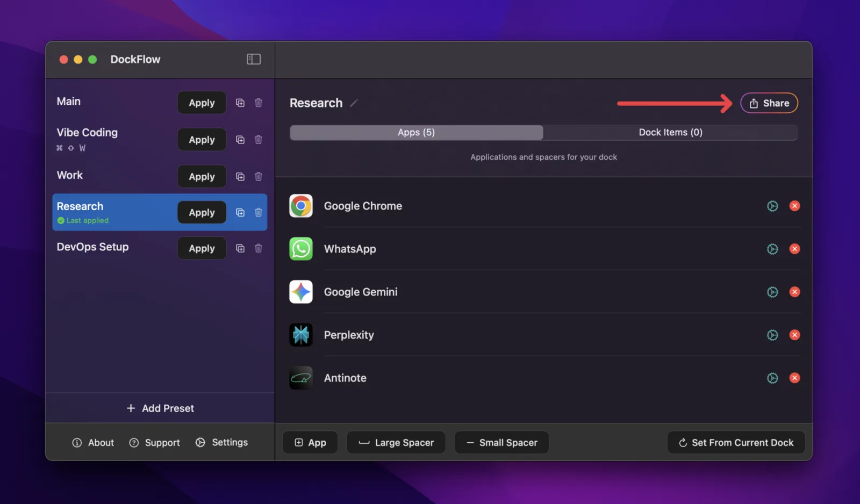Viewport: 860px width, 504px height.
Task: Duplicate the DevOps Setup preset
Action: (240, 248)
